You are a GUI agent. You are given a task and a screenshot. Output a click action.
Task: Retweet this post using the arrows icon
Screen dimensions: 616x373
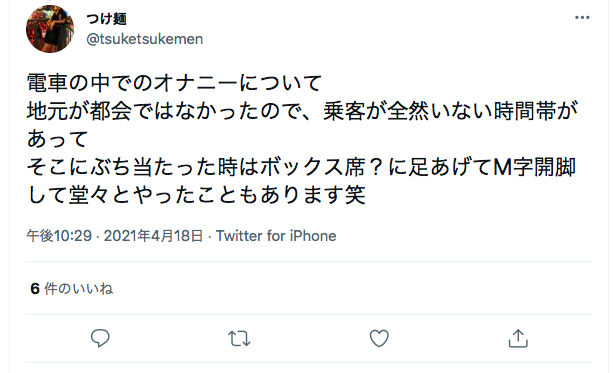[239, 338]
